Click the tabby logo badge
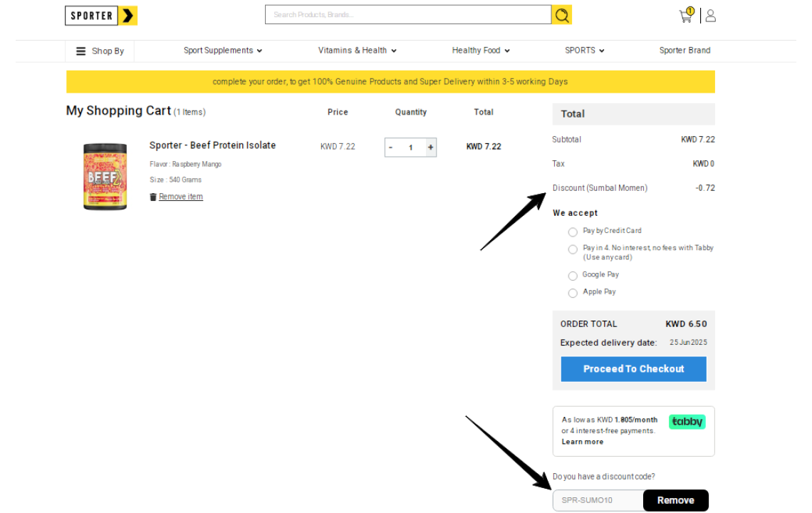Screen dimensions: 812x513 [x=687, y=422]
